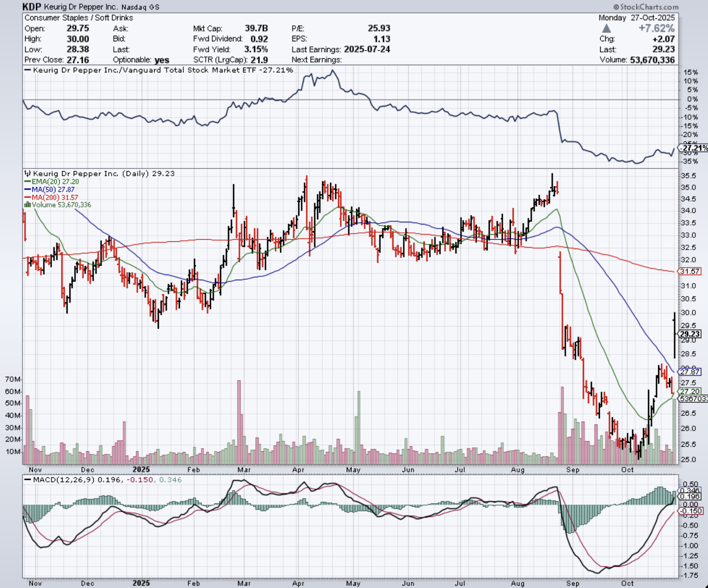Click the red 31.57 MA(200) axis tag
Viewport: 708px width, 588px height.
coord(690,271)
